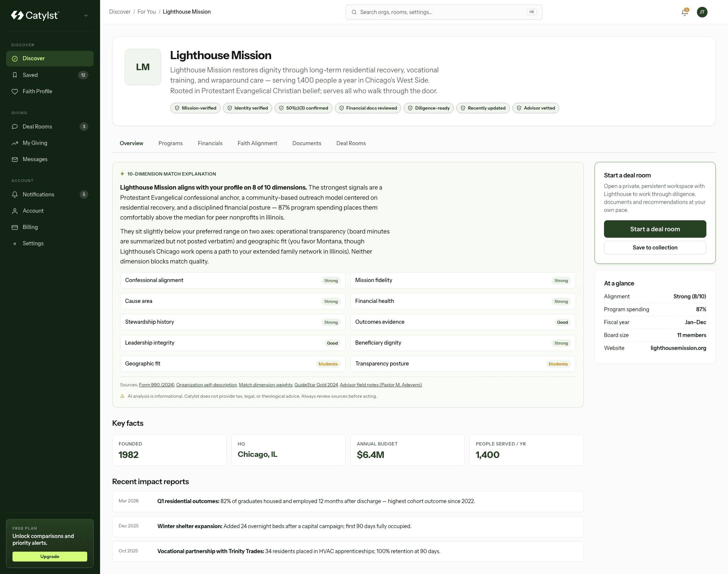Screen dimensions: 728x574
Task: Click the Recently updated shield icon
Action: [463, 108]
